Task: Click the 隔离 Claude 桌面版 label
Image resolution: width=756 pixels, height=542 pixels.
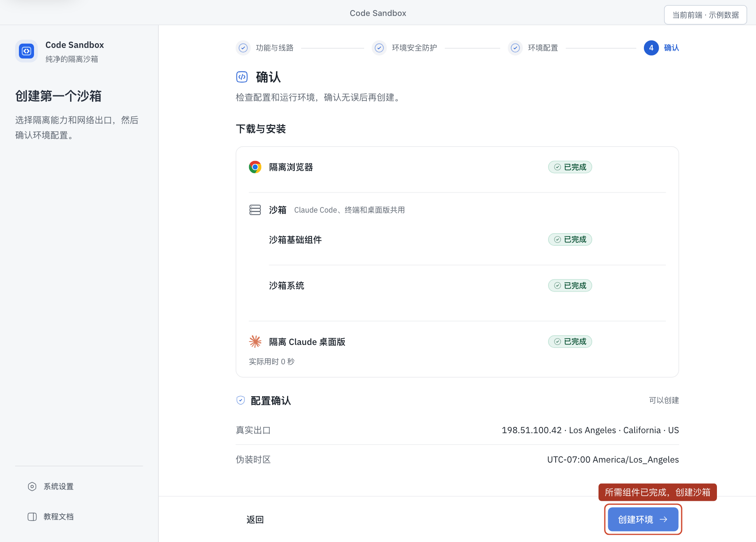Action: point(307,342)
